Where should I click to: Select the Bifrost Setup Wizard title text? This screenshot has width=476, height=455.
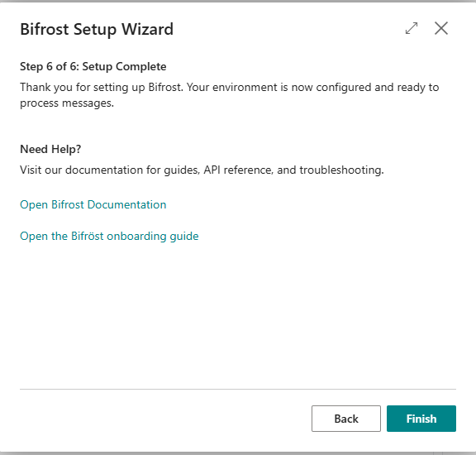pos(97,30)
